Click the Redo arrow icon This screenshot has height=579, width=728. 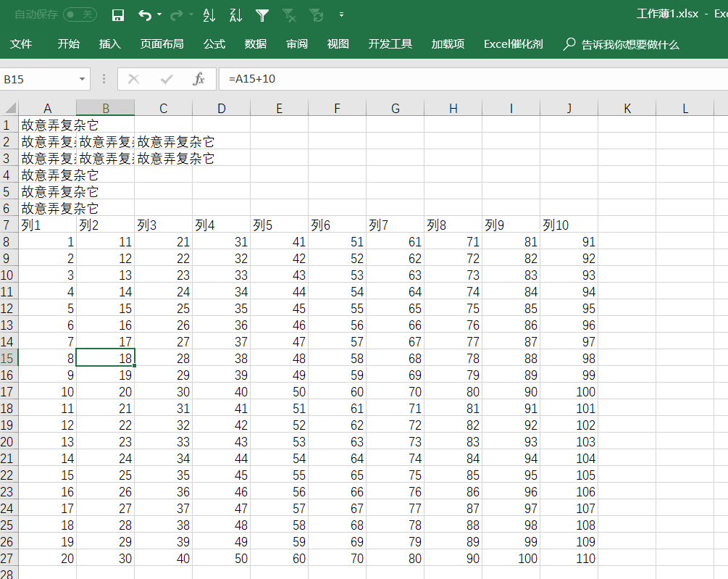coord(177,15)
